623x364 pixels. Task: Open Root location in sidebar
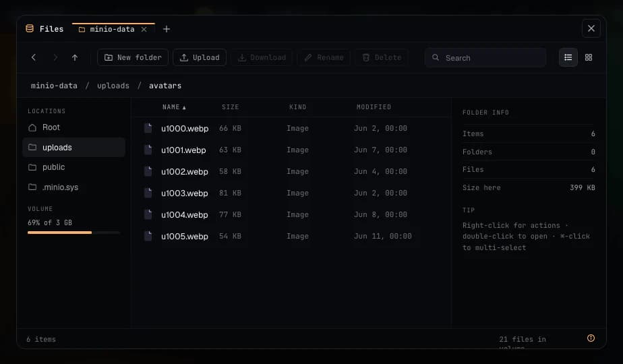[x=74, y=127]
